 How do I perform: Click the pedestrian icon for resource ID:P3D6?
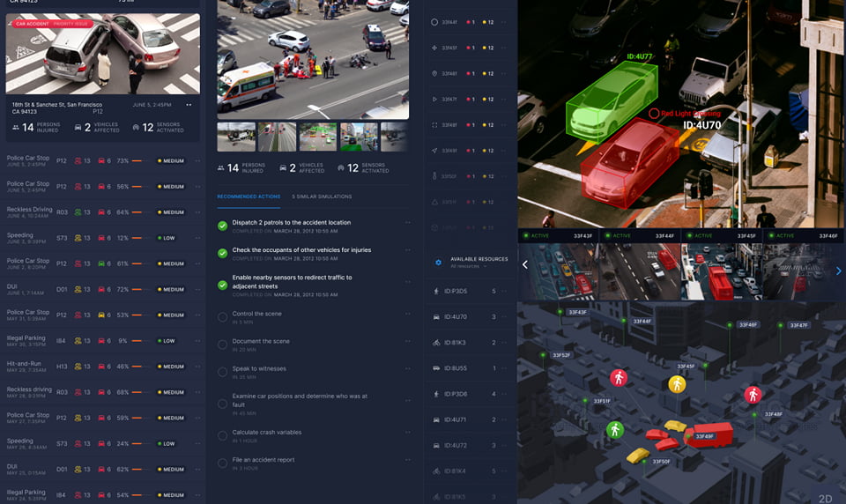pyautogui.click(x=436, y=394)
